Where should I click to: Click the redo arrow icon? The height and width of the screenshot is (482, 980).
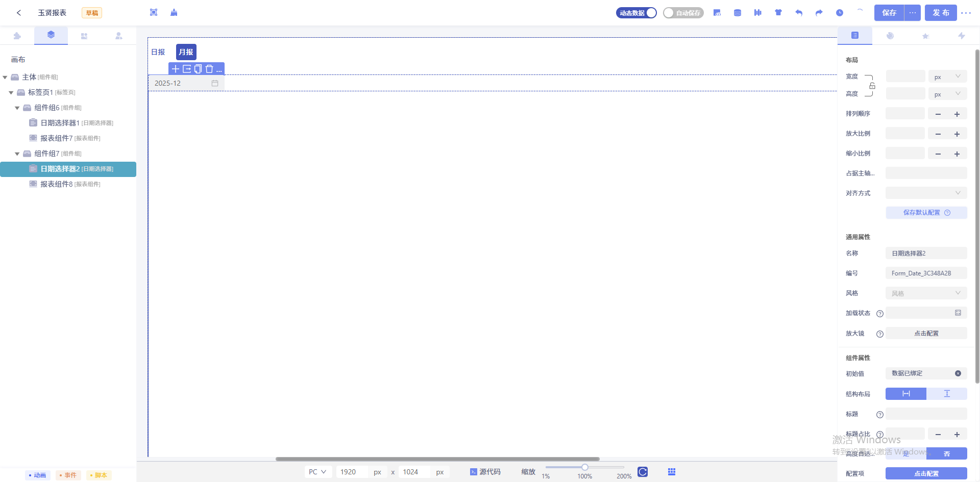coord(819,12)
